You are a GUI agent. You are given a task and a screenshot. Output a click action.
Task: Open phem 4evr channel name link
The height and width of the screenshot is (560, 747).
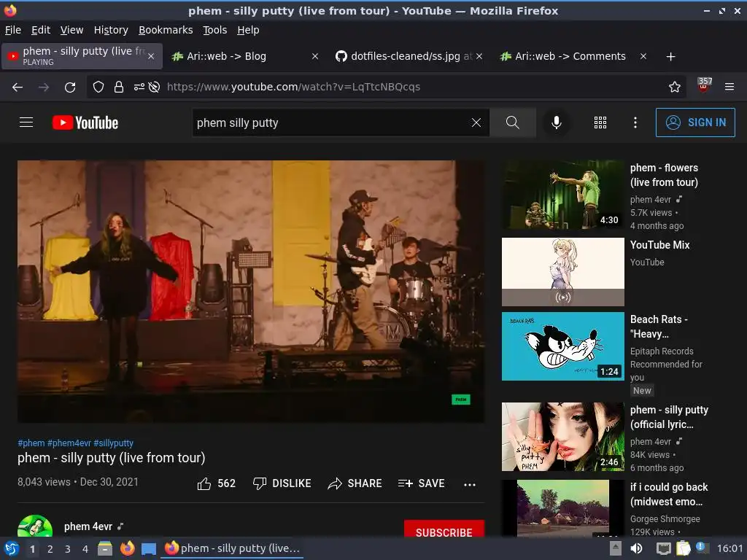pyautogui.click(x=88, y=526)
